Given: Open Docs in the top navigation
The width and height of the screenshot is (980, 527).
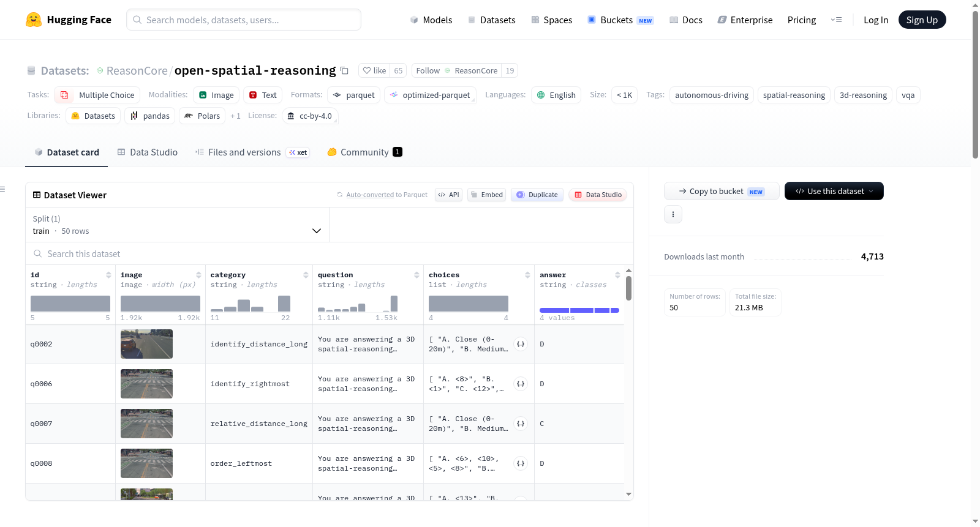Looking at the screenshot, I should click(x=686, y=20).
